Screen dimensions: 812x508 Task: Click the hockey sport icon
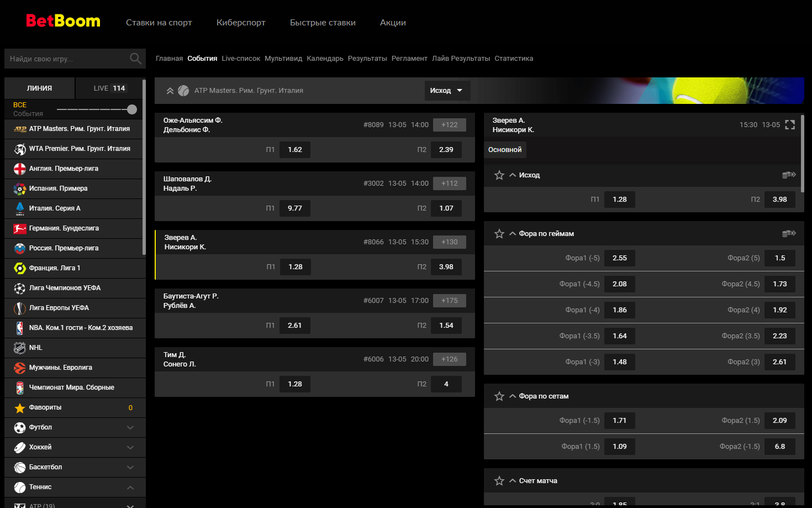[x=20, y=447]
